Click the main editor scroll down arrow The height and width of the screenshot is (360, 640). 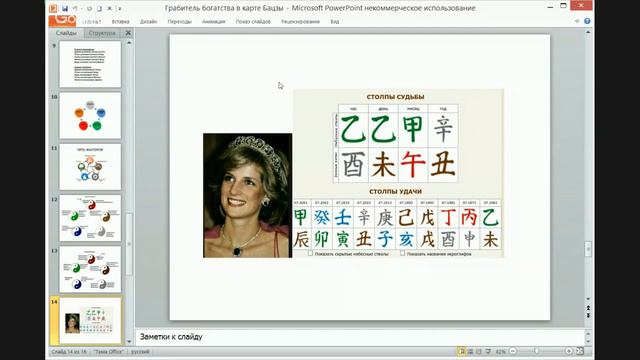tap(588, 299)
